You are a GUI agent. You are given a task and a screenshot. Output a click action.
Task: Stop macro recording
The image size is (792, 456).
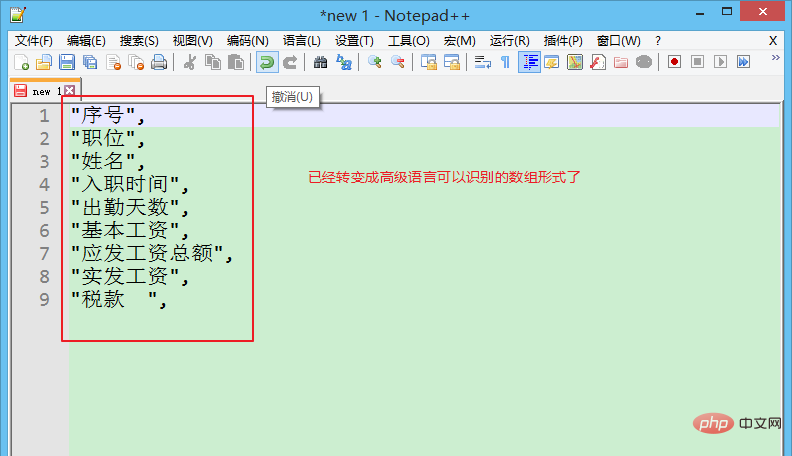(x=698, y=62)
